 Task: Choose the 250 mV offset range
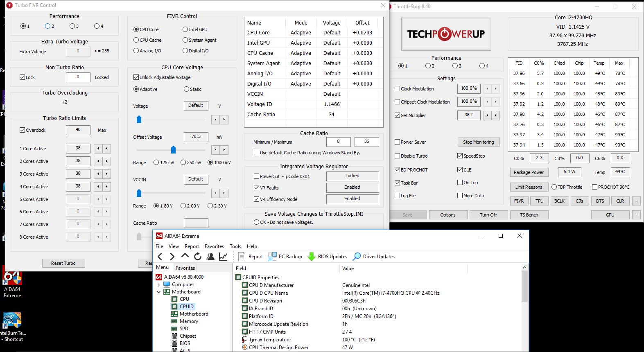[x=183, y=162]
